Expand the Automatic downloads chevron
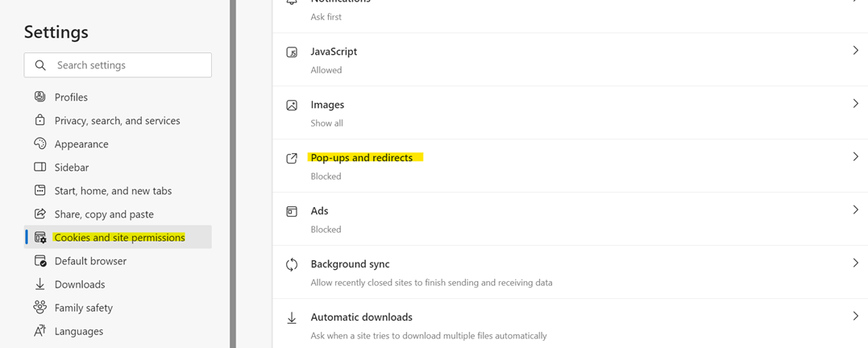Screen dimensions: 868x348 [855, 317]
